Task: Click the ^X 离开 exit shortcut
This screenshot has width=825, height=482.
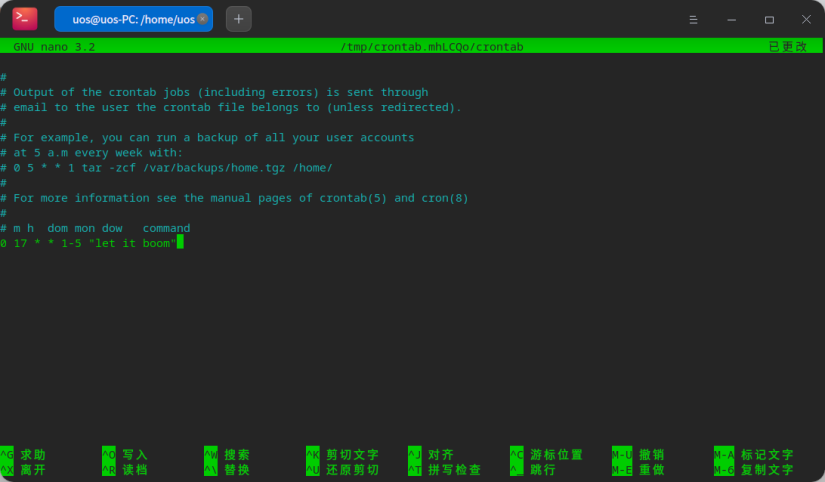Action: [x=24, y=470]
